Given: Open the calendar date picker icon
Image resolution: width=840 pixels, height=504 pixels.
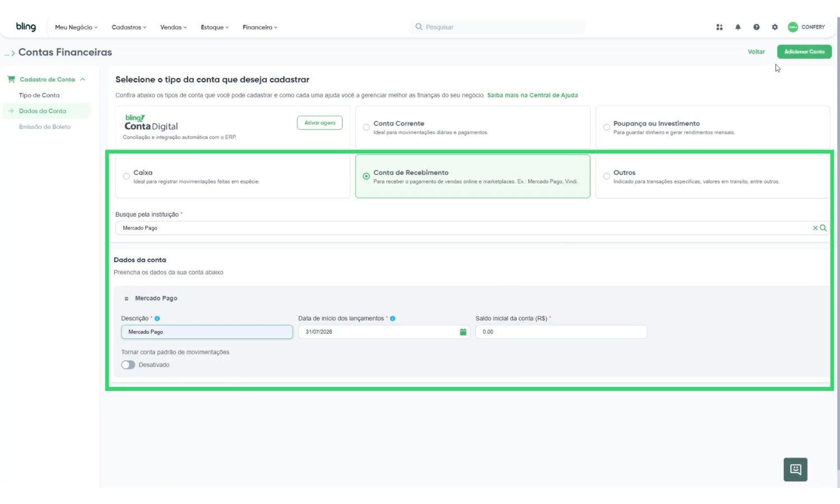Looking at the screenshot, I should 463,332.
